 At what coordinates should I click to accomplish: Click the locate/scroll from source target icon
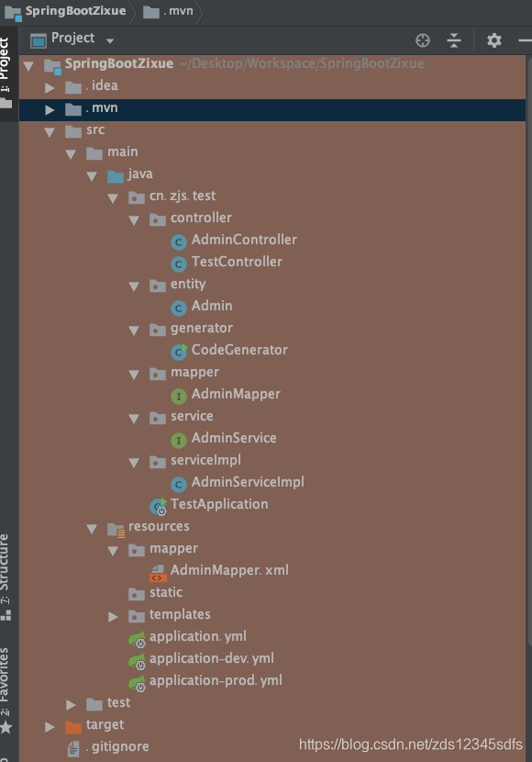pyautogui.click(x=423, y=40)
